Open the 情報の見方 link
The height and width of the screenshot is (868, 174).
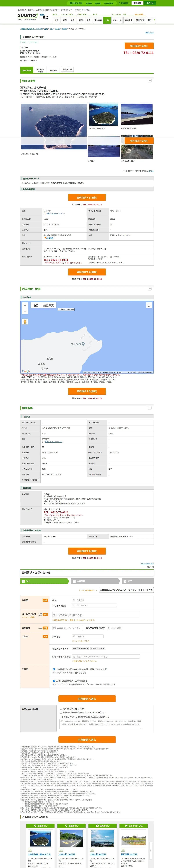click(149, 33)
